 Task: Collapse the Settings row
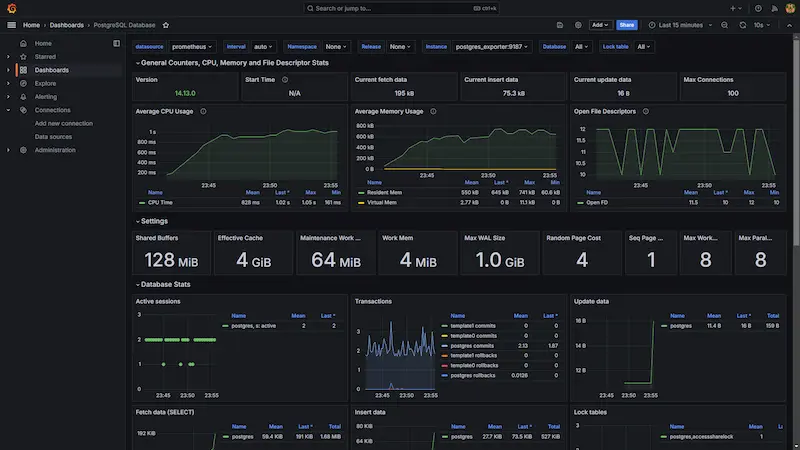[x=138, y=221]
